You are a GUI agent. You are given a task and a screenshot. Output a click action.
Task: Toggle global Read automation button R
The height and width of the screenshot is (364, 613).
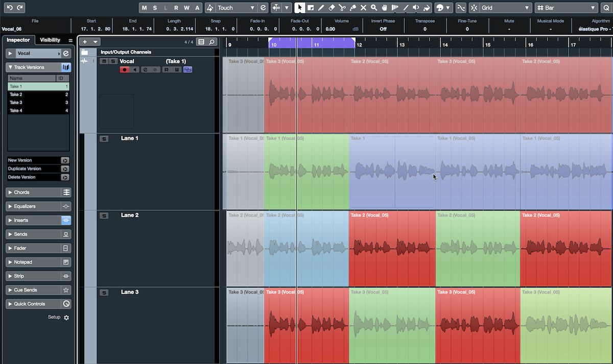click(x=176, y=8)
